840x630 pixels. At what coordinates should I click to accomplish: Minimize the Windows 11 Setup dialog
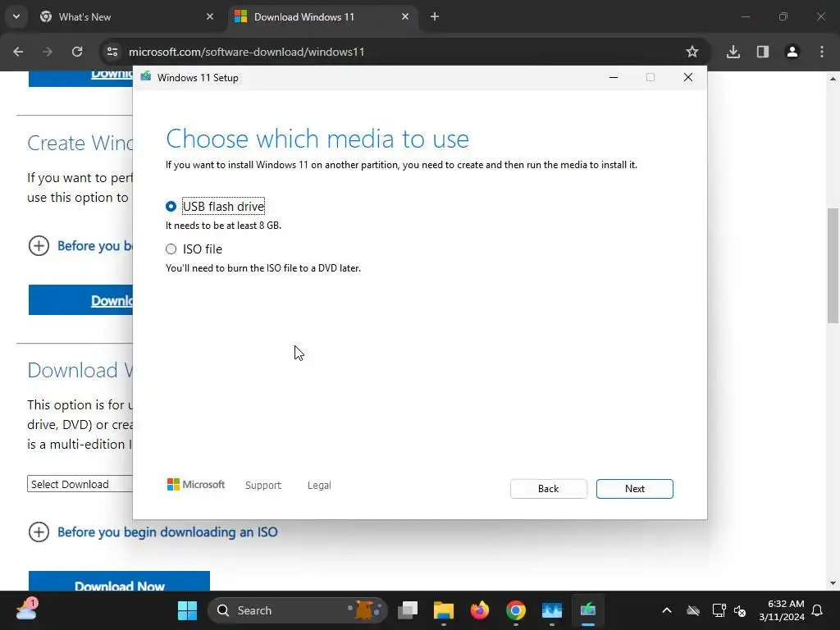coord(614,77)
